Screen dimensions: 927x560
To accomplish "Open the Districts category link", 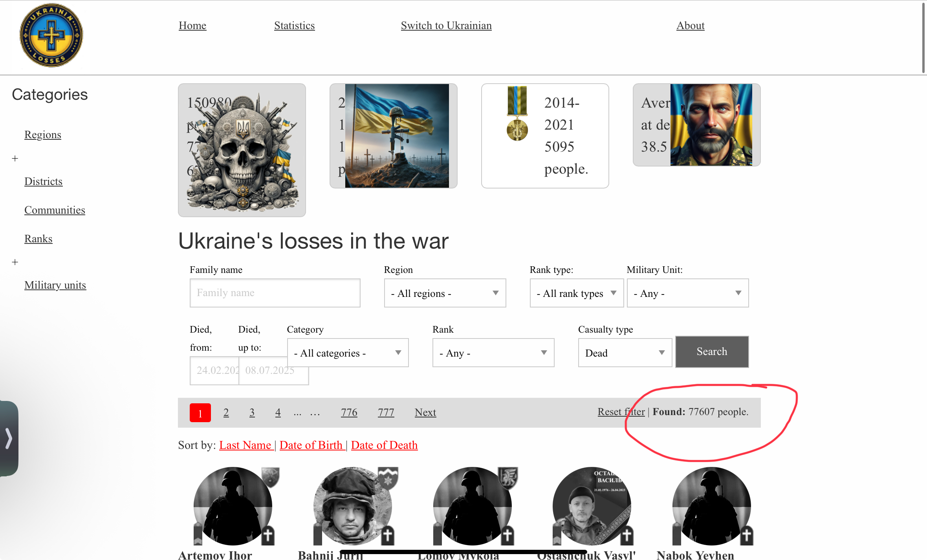I will [x=43, y=181].
